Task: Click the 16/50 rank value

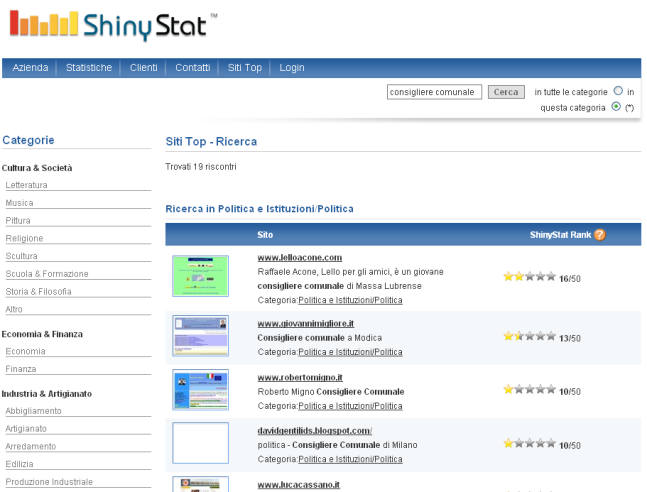Action: [x=570, y=279]
